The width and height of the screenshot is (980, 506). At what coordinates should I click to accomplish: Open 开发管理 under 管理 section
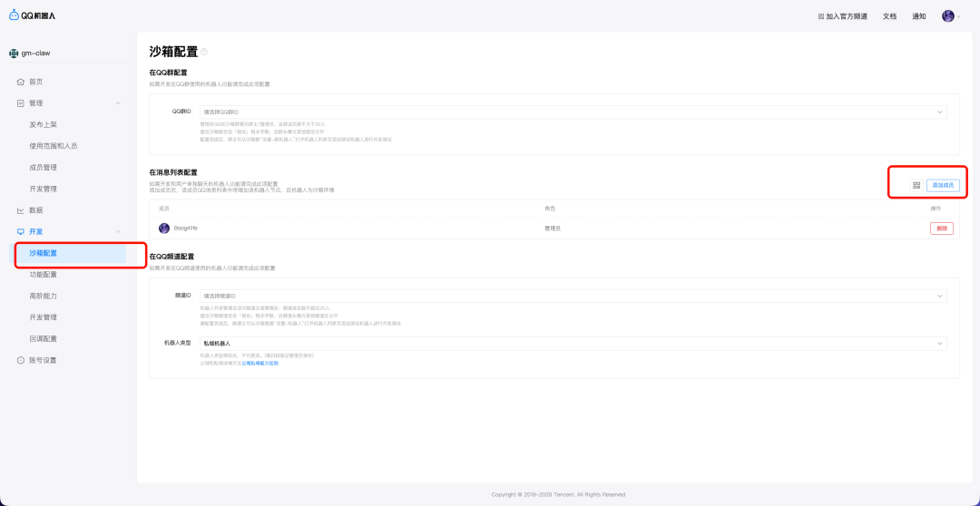click(x=44, y=189)
